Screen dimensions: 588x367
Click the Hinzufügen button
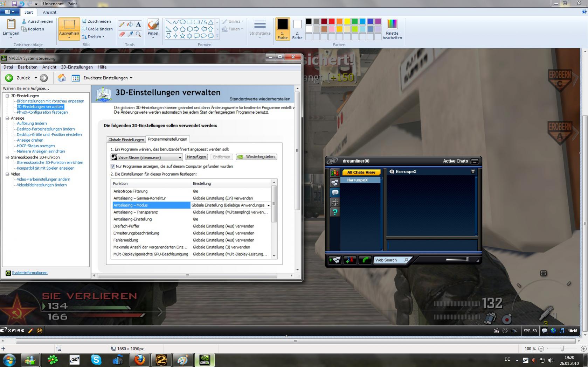pos(196,157)
